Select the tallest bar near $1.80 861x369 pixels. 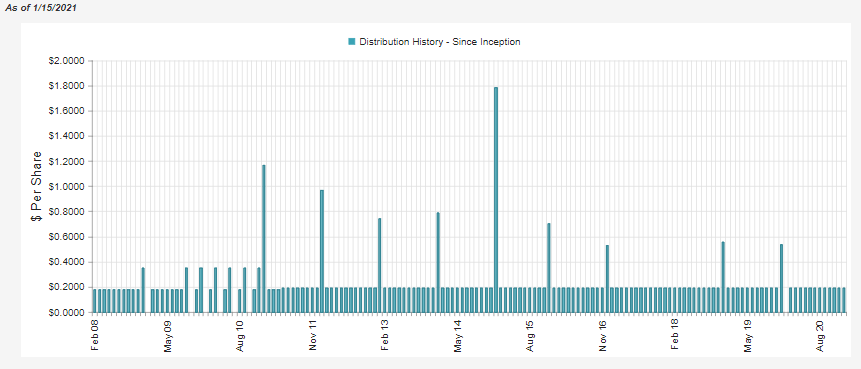click(496, 200)
